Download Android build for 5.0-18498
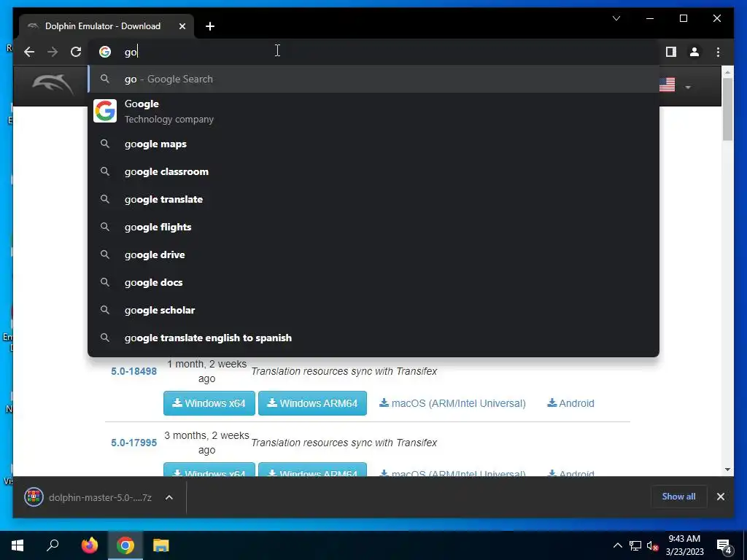 click(570, 403)
